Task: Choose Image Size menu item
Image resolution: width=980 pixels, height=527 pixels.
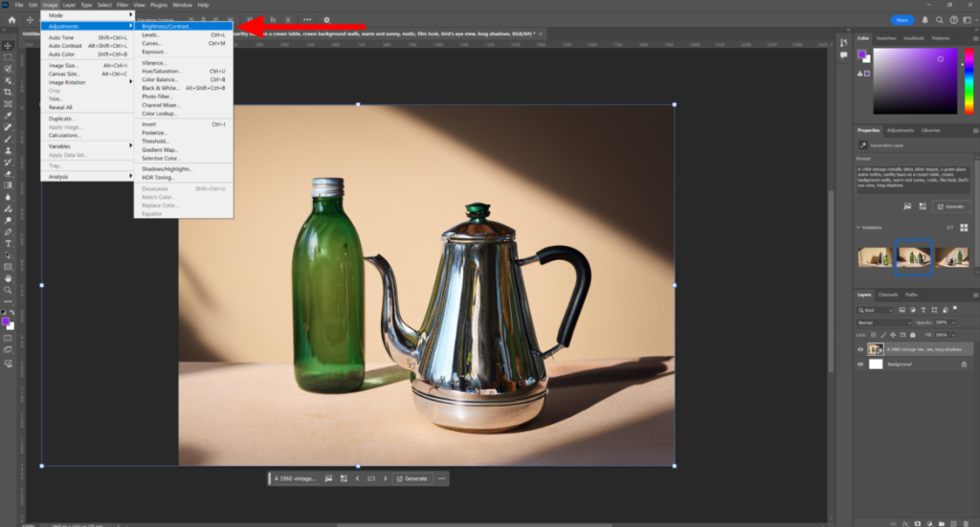Action: pyautogui.click(x=87, y=66)
